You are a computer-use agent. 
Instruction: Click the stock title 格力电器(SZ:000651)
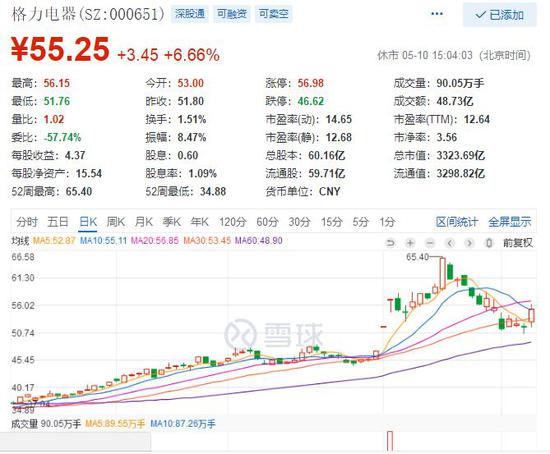point(88,14)
